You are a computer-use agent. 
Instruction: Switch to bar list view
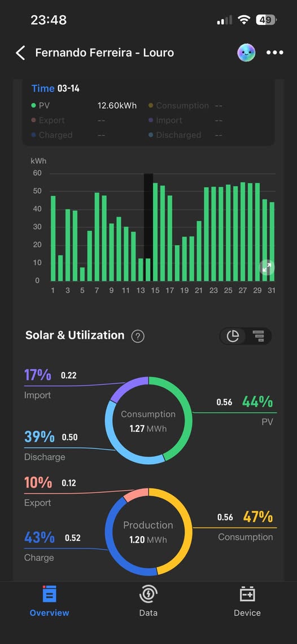pyautogui.click(x=259, y=336)
